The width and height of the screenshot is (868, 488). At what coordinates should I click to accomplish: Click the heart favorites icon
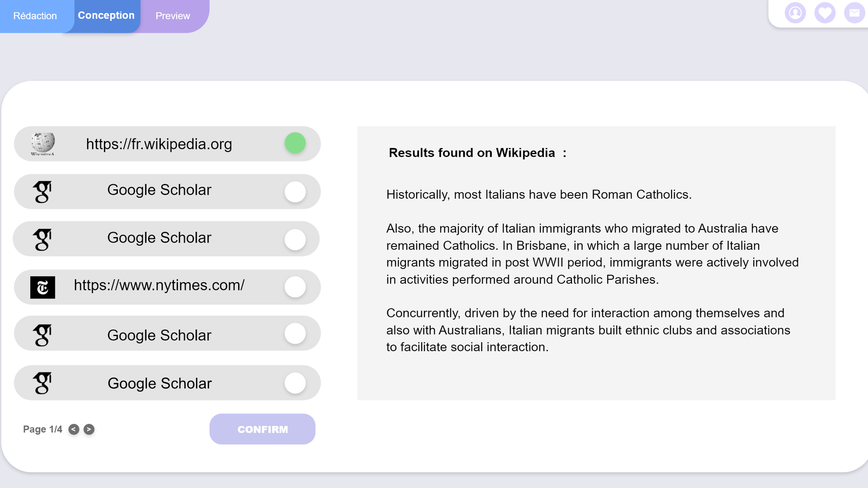(x=825, y=13)
